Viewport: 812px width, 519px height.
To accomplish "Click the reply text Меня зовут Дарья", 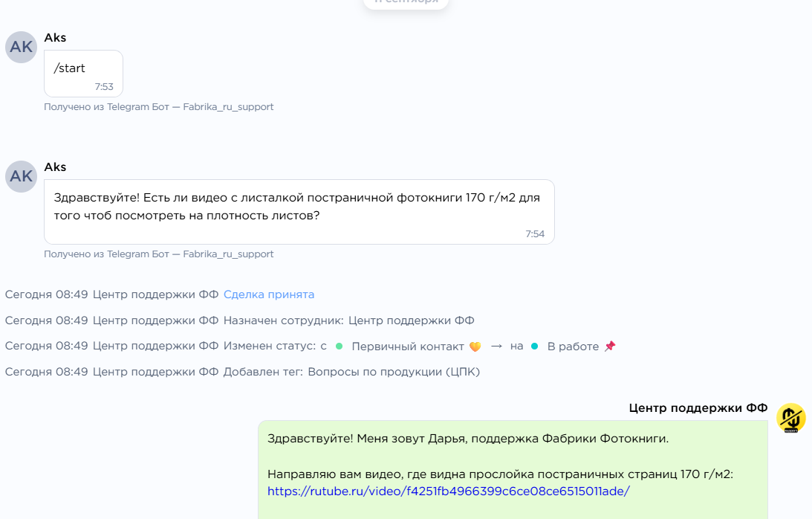I will (411, 439).
